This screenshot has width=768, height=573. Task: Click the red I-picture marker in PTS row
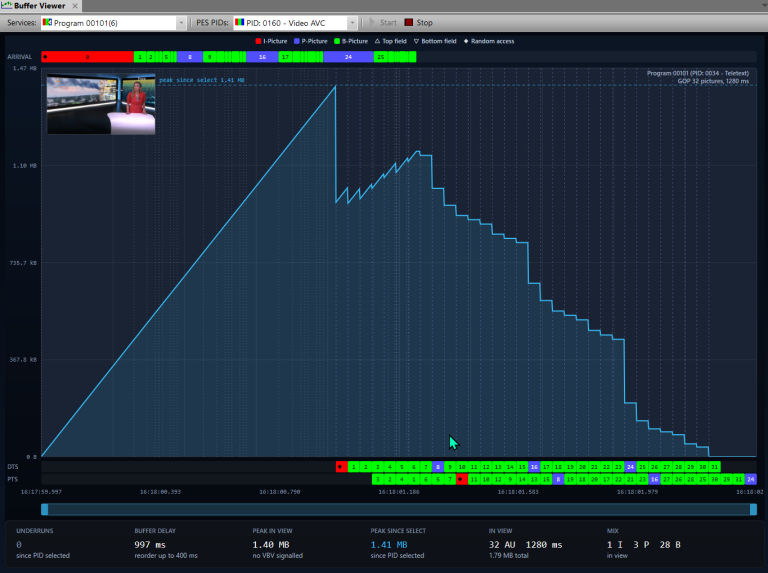pos(461,479)
